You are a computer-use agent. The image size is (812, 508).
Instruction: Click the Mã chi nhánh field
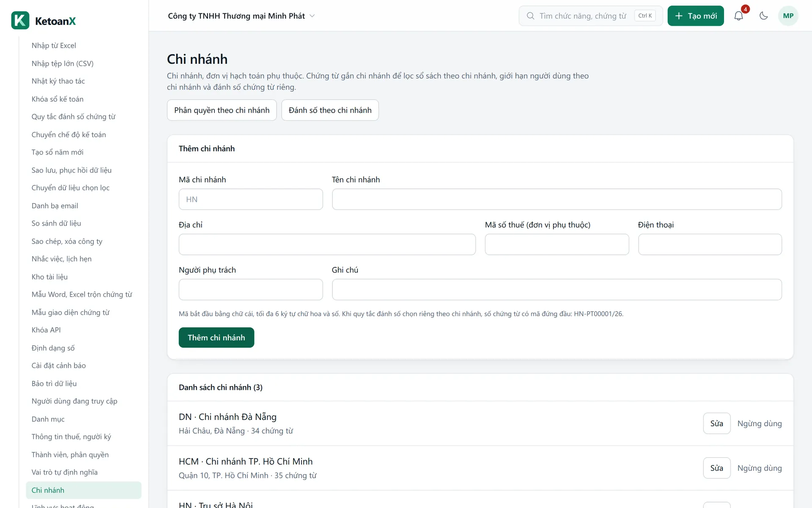pyautogui.click(x=251, y=199)
